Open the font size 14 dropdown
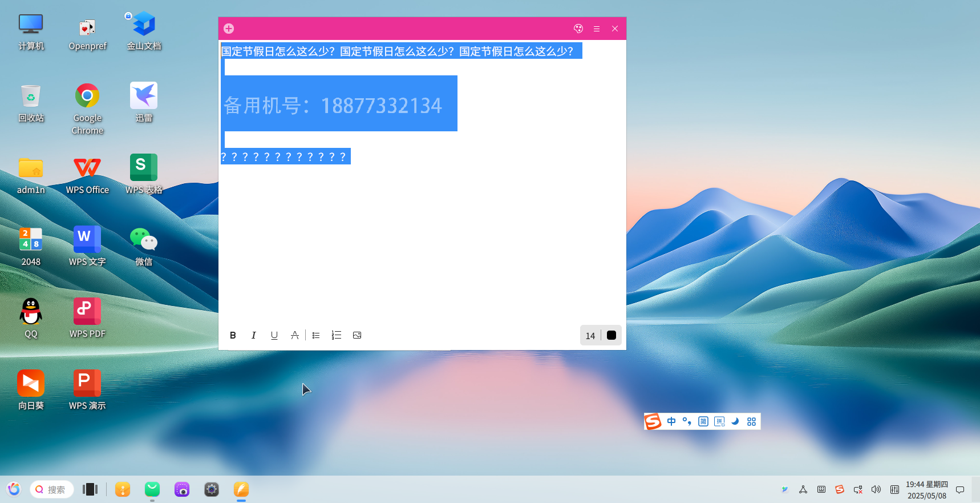980x503 pixels. tap(590, 336)
